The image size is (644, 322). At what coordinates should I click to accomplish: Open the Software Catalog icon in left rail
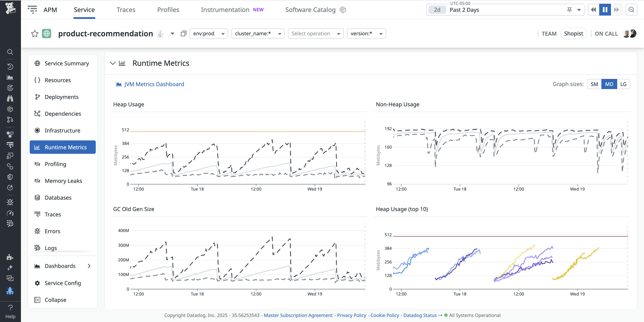(x=10, y=109)
